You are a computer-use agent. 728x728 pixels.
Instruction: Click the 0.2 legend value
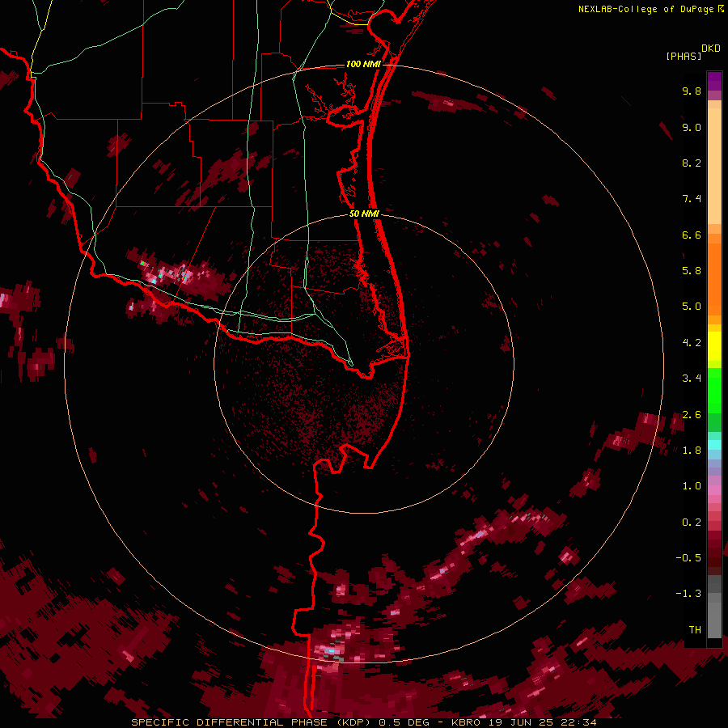tap(692, 523)
